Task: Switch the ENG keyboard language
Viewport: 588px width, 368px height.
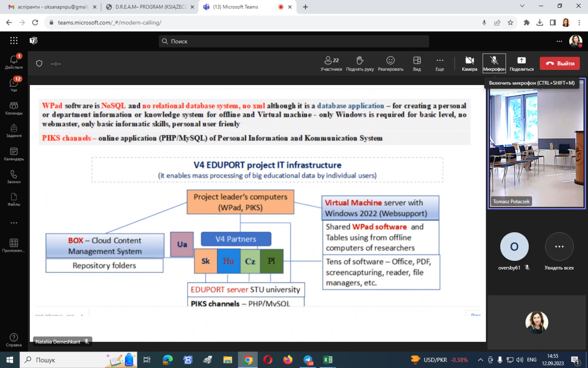Action: coord(531,360)
